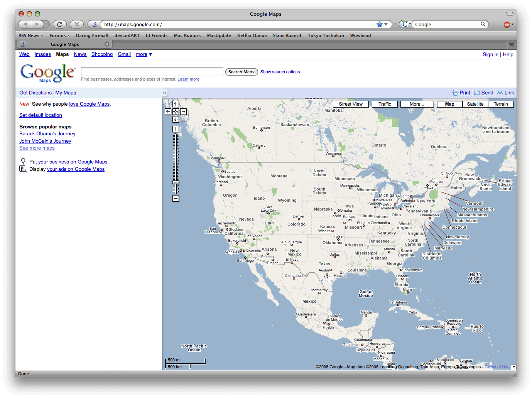Open the My Maps link
The image size is (532, 398).
click(x=66, y=93)
